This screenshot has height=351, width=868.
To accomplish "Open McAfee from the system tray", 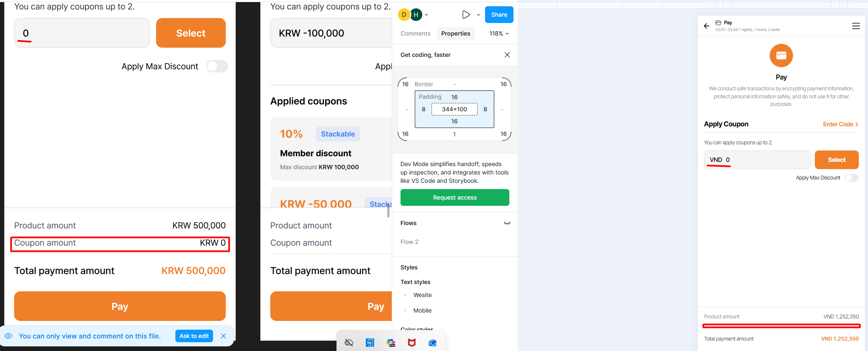I will tap(412, 343).
